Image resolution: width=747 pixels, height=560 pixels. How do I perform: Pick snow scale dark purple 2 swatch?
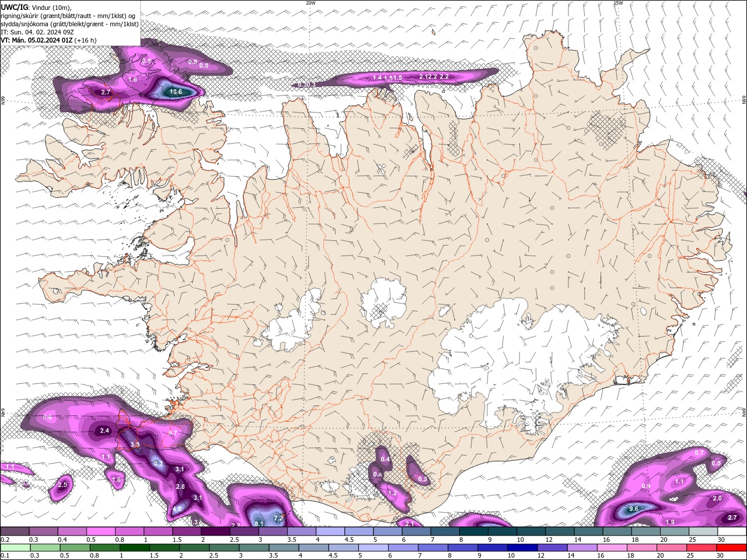coord(215,531)
